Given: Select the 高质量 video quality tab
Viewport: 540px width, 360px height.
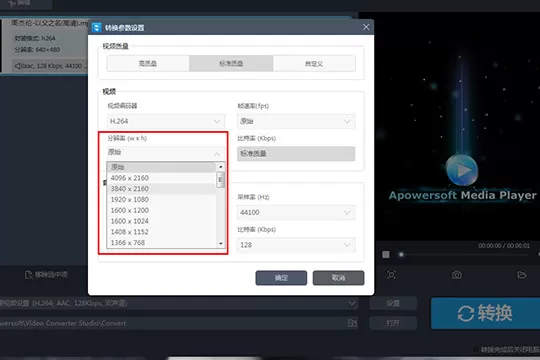Looking at the screenshot, I should tap(148, 63).
